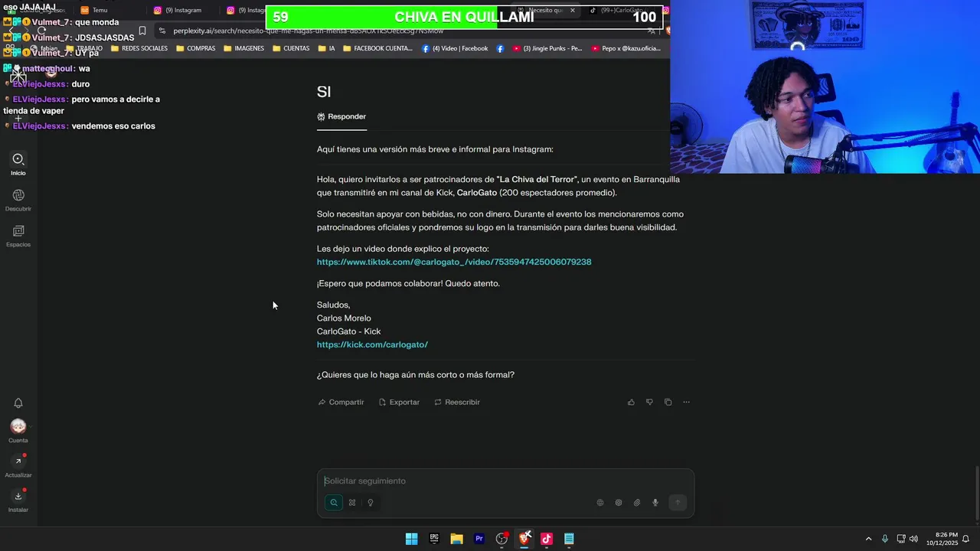
Task: Open the Pepo x @kazu.oficia bookmark
Action: pyautogui.click(x=625, y=49)
